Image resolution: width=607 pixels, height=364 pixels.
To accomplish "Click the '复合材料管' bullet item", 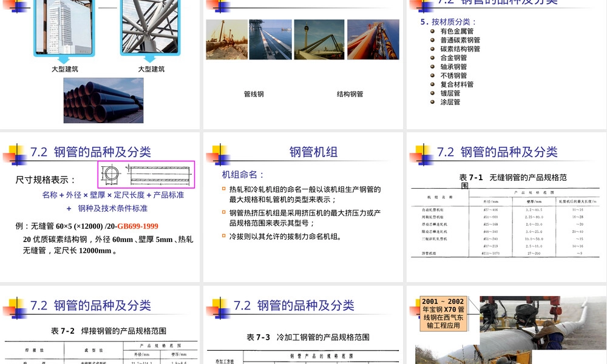I will click(x=457, y=85).
